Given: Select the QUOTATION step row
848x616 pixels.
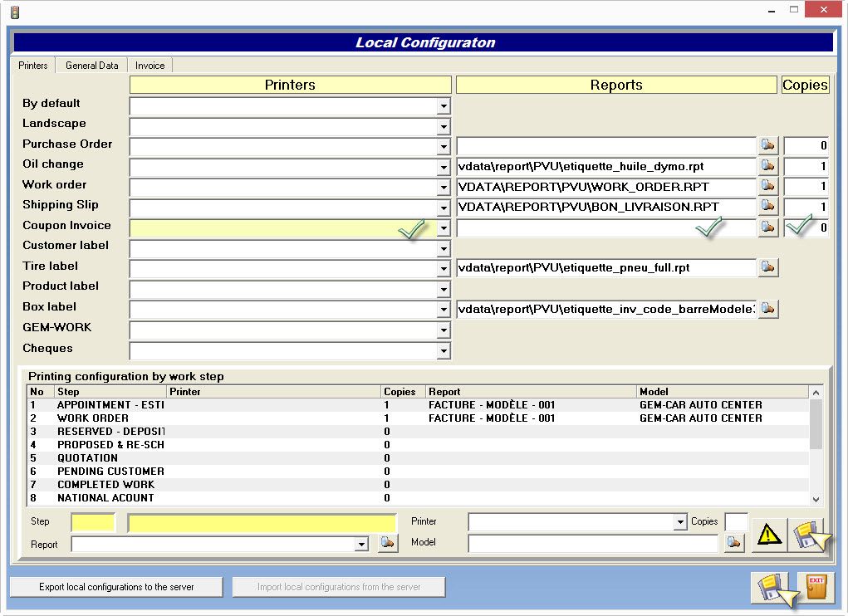Looking at the screenshot, I should [x=418, y=457].
